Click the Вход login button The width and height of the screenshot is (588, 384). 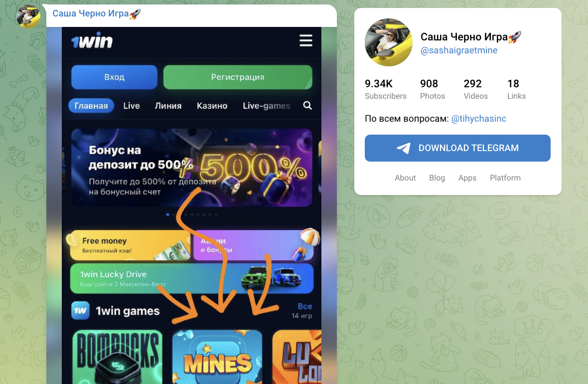(115, 77)
